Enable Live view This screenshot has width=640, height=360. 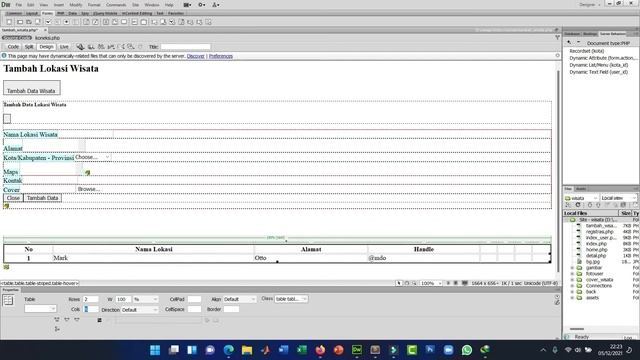tap(64, 47)
